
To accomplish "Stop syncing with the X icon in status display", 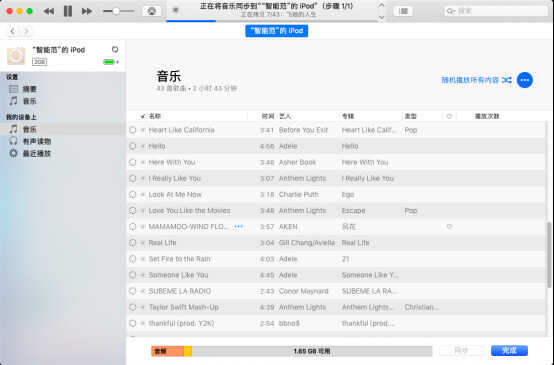I will click(175, 10).
